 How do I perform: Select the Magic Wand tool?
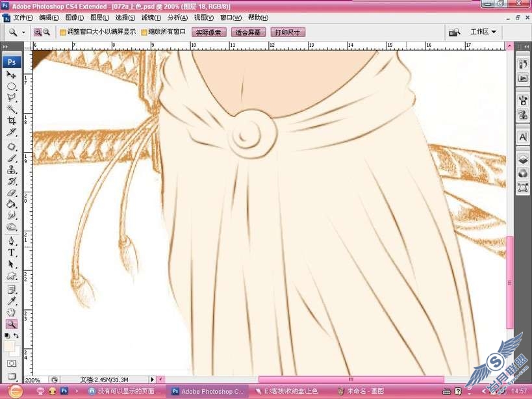11,109
